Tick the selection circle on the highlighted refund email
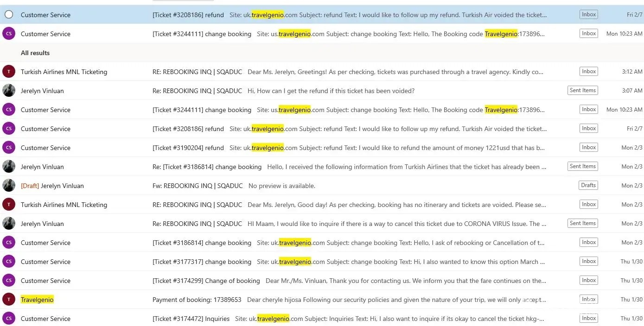This screenshot has width=644, height=326. (8, 15)
